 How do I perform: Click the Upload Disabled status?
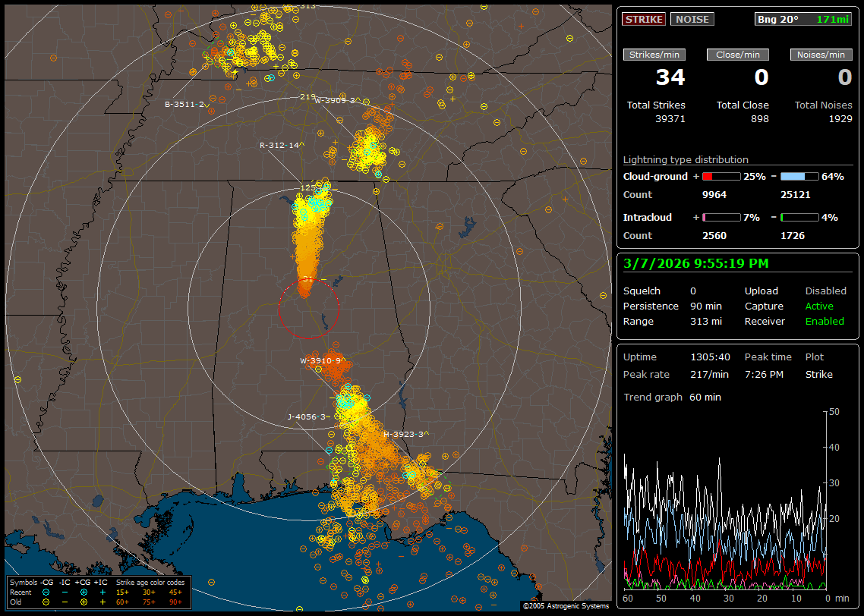(825, 291)
